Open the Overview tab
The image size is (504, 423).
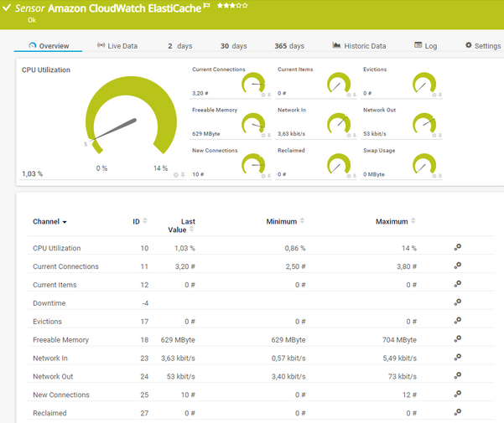[x=49, y=46]
